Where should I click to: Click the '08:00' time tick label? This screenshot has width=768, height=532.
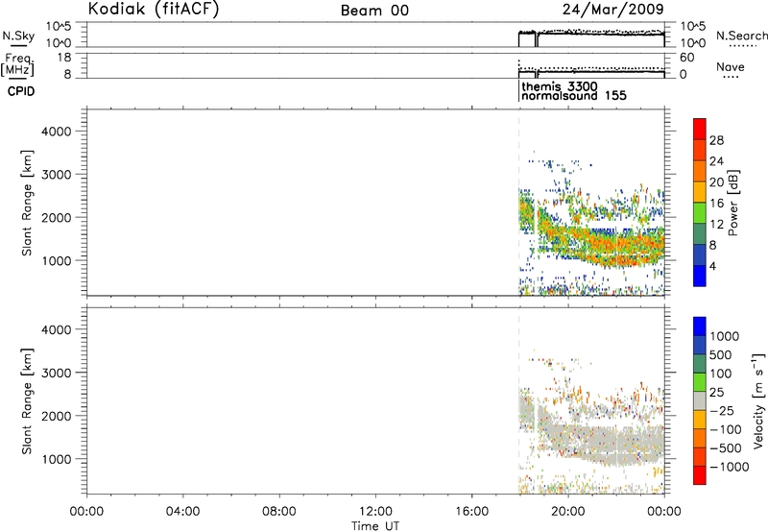point(279,512)
